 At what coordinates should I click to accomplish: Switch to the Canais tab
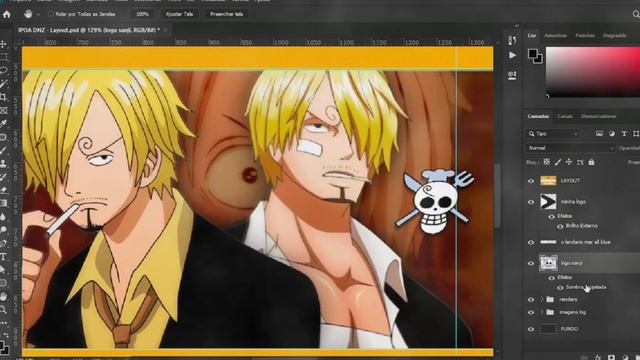(x=565, y=116)
